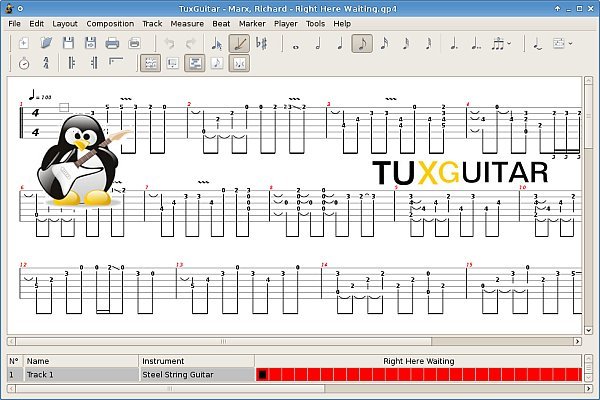Click the tempo marking in the score

[40, 95]
